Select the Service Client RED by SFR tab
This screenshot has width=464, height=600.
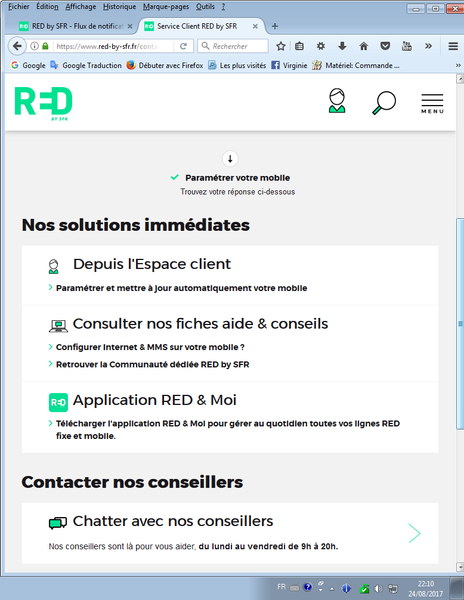click(201, 26)
